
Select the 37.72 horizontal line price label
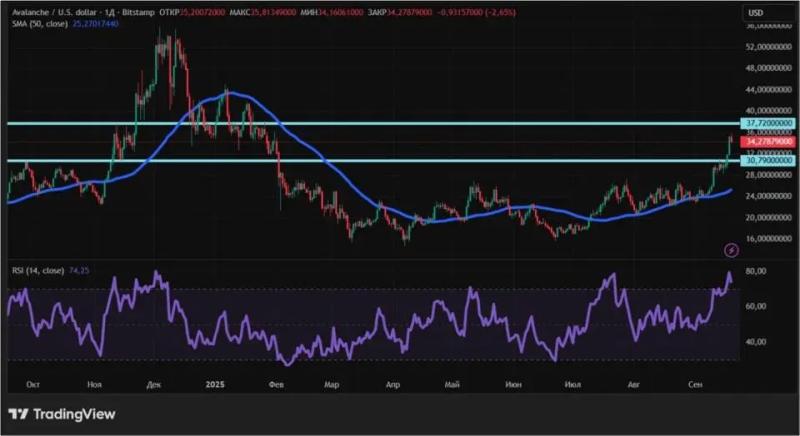pos(768,123)
